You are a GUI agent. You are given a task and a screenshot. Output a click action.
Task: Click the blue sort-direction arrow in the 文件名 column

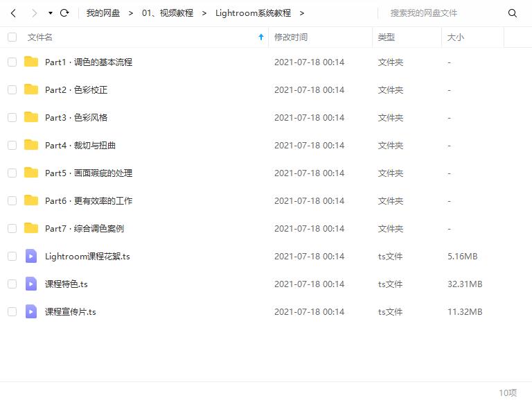pos(261,37)
